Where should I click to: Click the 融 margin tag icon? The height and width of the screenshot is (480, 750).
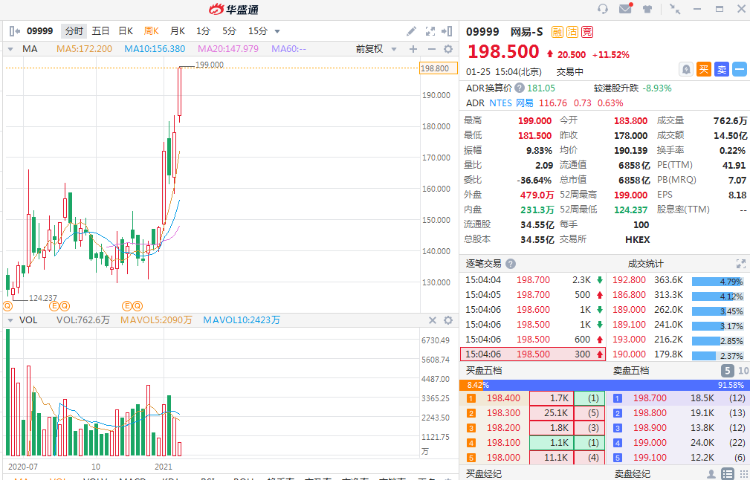click(557, 32)
